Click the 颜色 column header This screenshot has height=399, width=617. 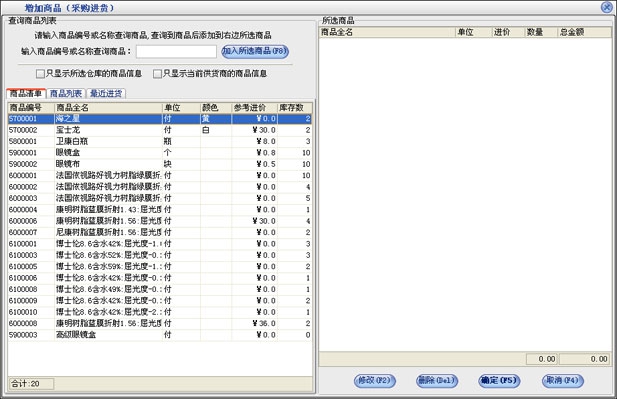click(216, 107)
